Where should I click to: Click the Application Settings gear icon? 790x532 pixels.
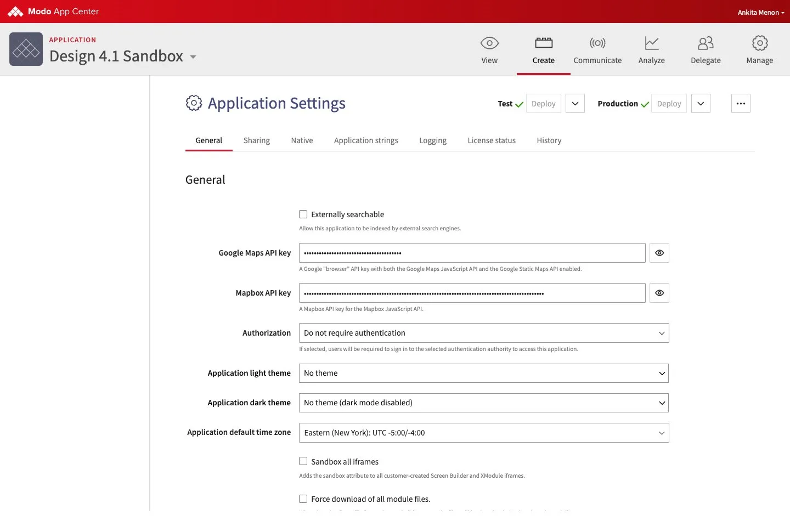tap(194, 103)
